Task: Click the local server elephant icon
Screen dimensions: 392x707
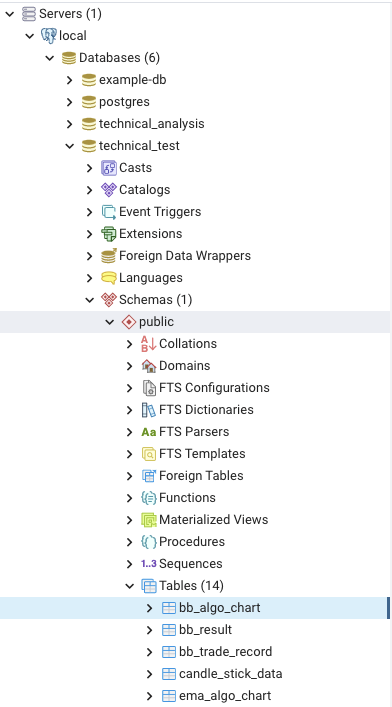Action: 49,36
